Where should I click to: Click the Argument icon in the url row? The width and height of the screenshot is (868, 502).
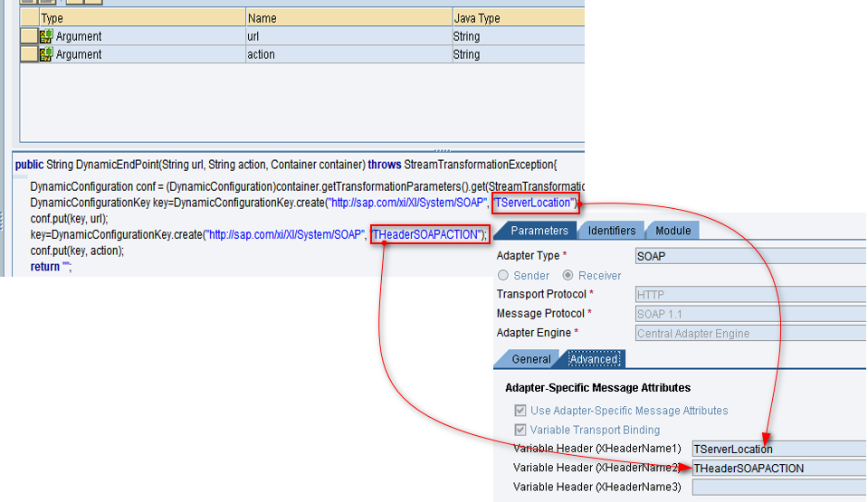click(46, 37)
